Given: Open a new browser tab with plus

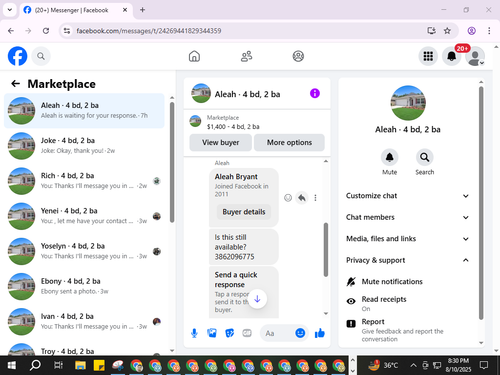Looking at the screenshot, I should tap(142, 10).
